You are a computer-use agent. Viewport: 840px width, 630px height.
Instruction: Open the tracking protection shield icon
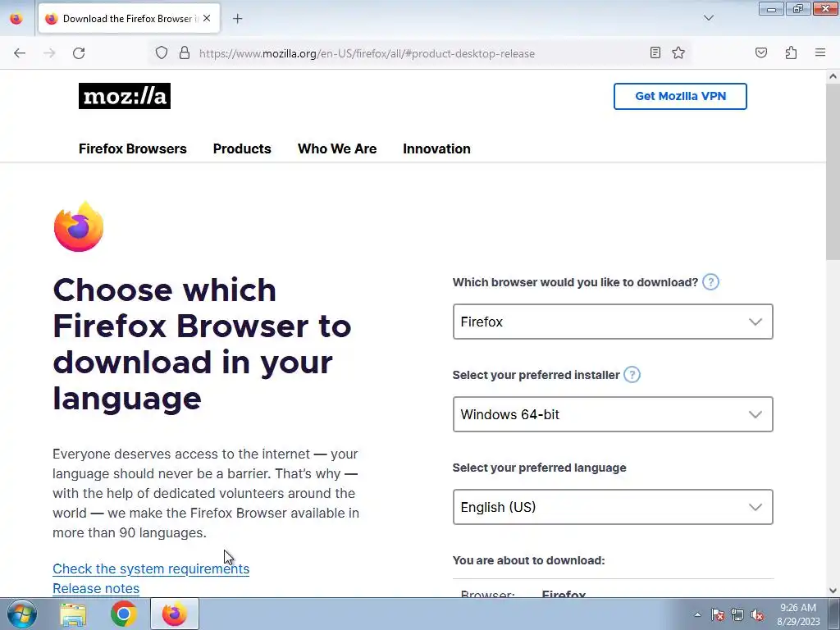162,53
